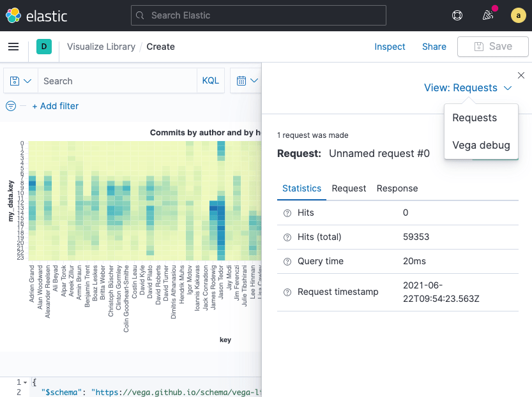Open the calendar date quick menu
532x397 pixels.
[247, 81]
